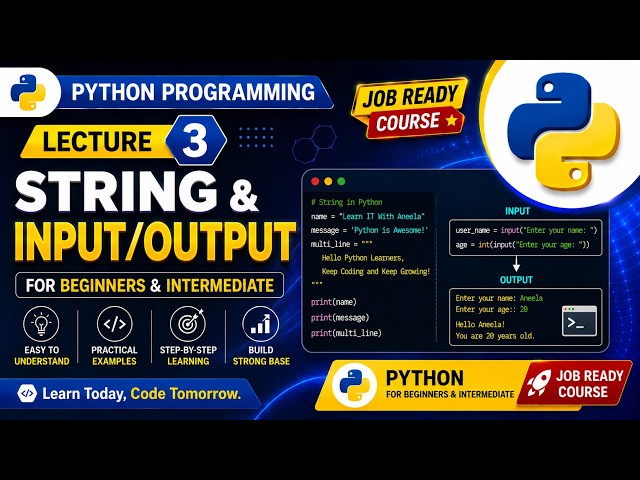Image resolution: width=640 pixels, height=480 pixels.
Task: Click the Learn Today, Code Tomorrow. slogan
Action: pyautogui.click(x=142, y=394)
